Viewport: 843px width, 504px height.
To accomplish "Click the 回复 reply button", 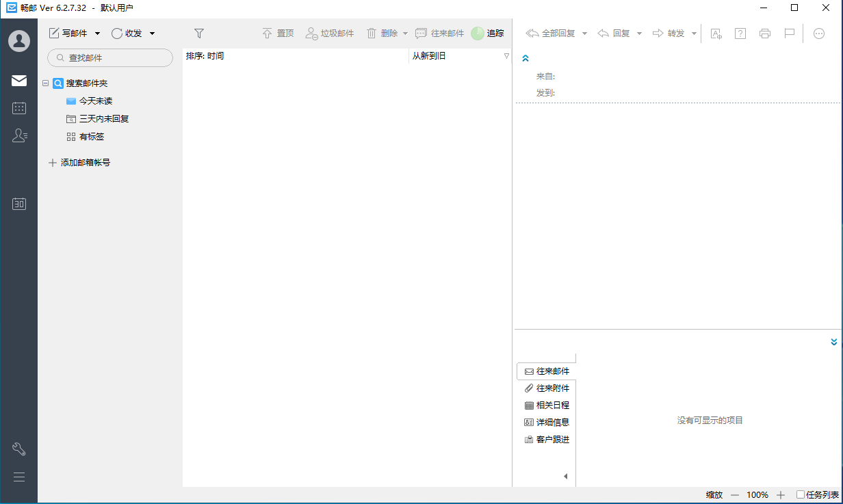I will click(x=613, y=33).
